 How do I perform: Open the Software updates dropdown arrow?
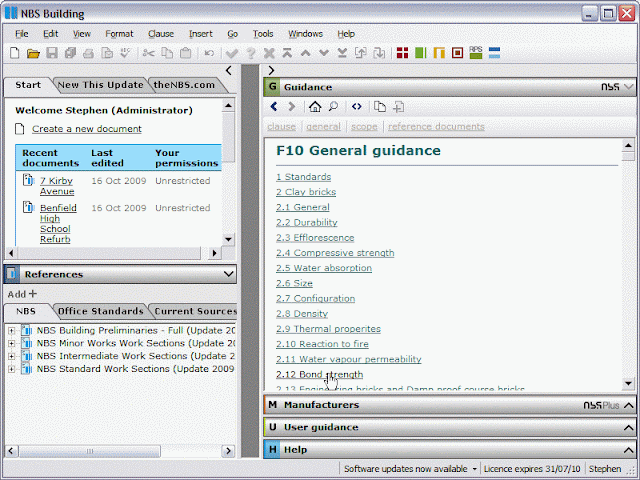pos(474,469)
